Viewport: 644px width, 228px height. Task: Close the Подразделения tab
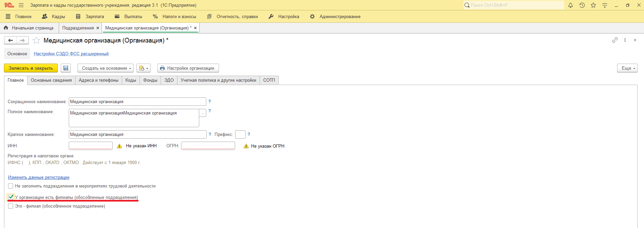pyautogui.click(x=98, y=28)
